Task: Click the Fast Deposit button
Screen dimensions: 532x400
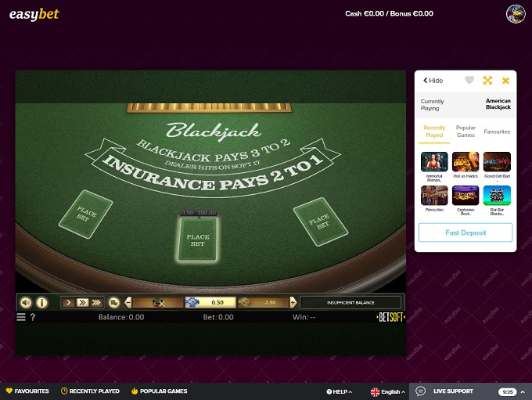Action: pyautogui.click(x=465, y=232)
